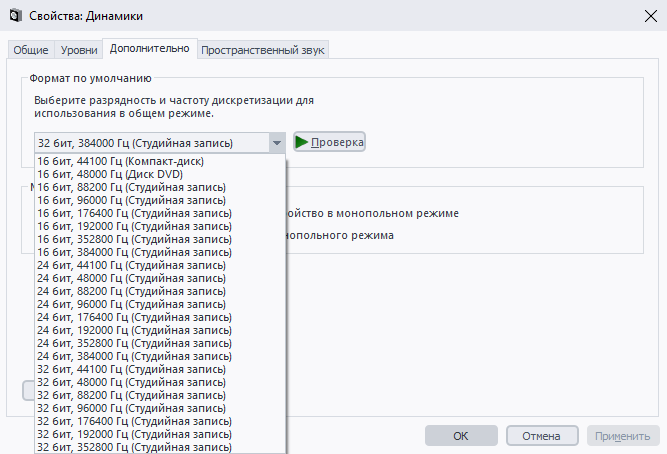667x454 pixels.
Task: Pick 24 бит, 96000 Гц format
Action: 160,304
